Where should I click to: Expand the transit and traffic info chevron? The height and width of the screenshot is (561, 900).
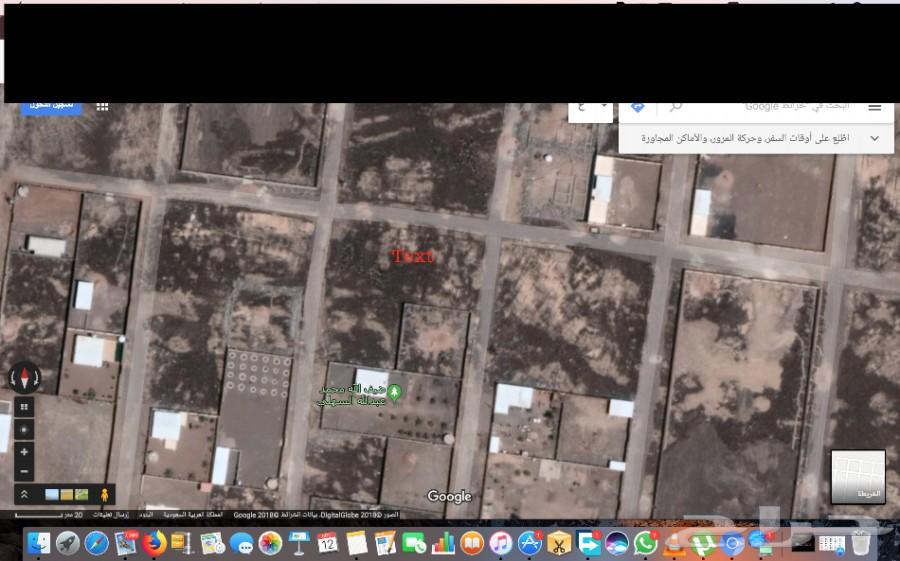875,138
